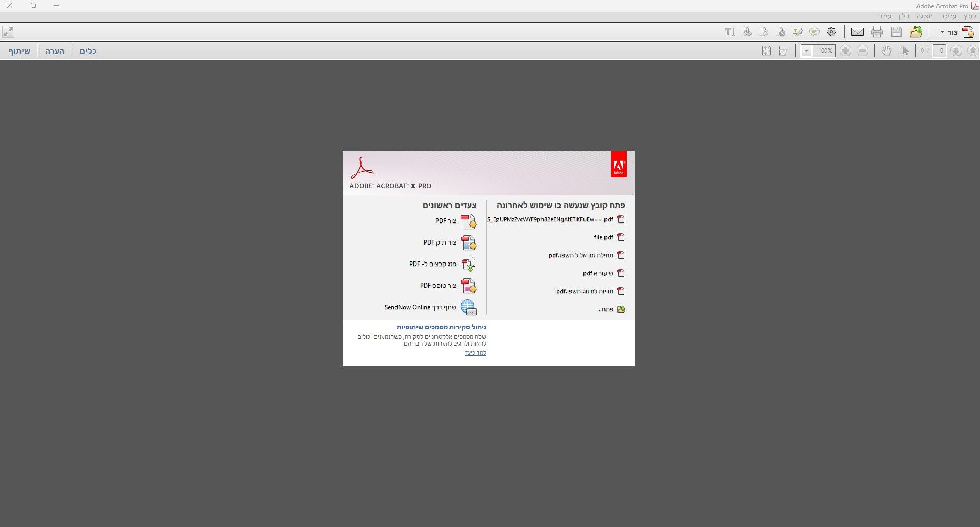Click the delete page icon with X
Image resolution: width=980 pixels, height=527 pixels.
(x=780, y=32)
